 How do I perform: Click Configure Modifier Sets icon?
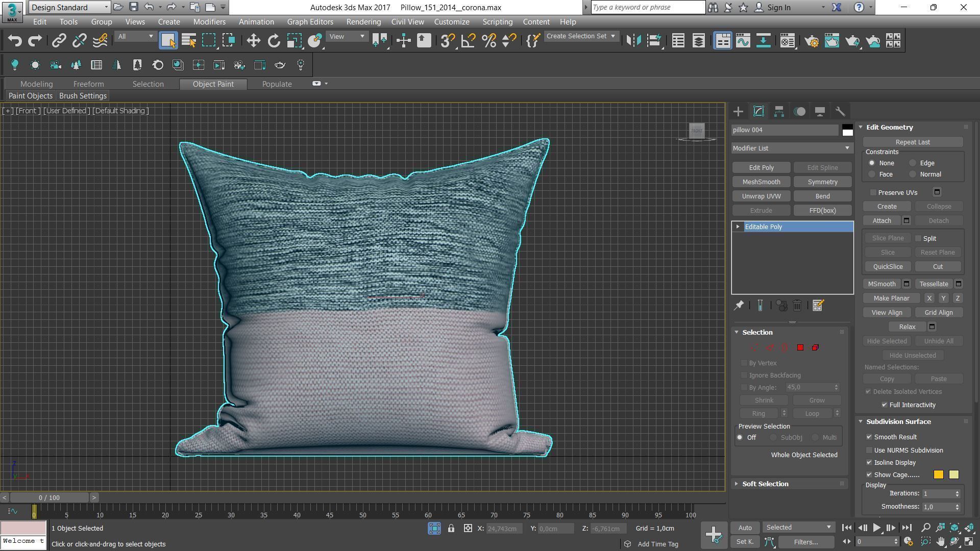[818, 305]
